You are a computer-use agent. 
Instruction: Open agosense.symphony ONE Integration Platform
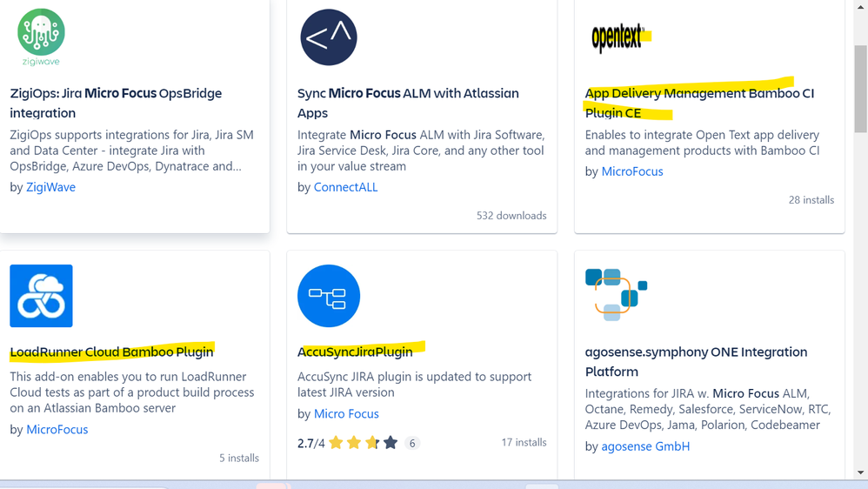pos(696,362)
